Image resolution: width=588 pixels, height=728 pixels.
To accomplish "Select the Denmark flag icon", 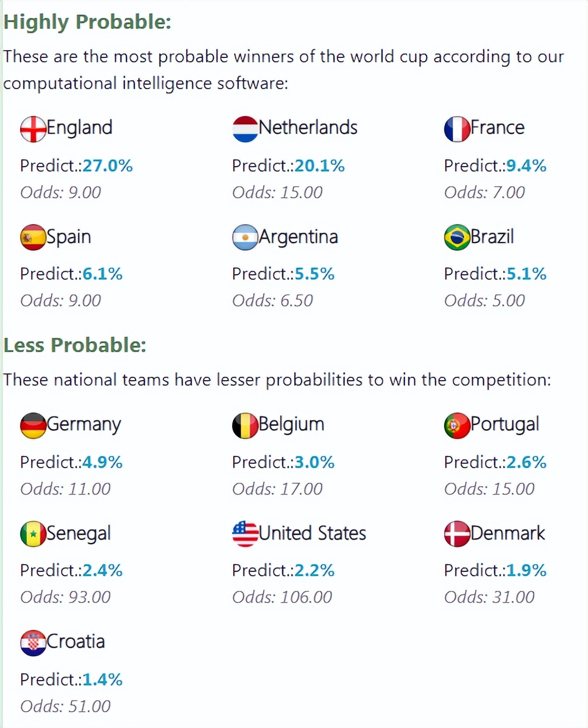I will coord(457,534).
